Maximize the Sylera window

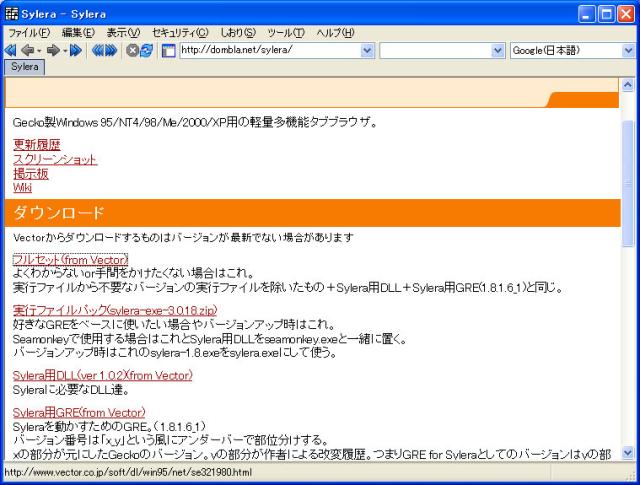606,14
